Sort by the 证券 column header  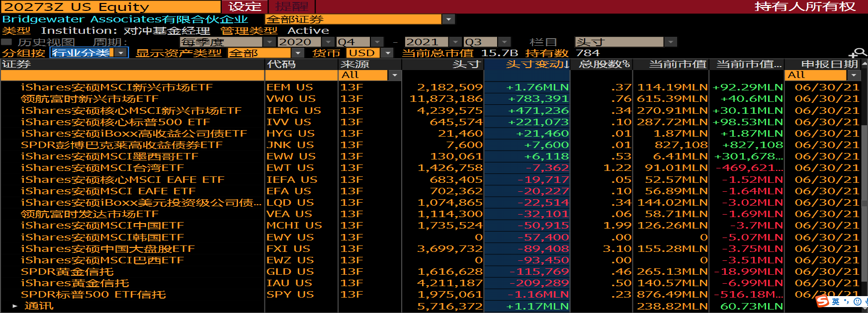click(132, 64)
